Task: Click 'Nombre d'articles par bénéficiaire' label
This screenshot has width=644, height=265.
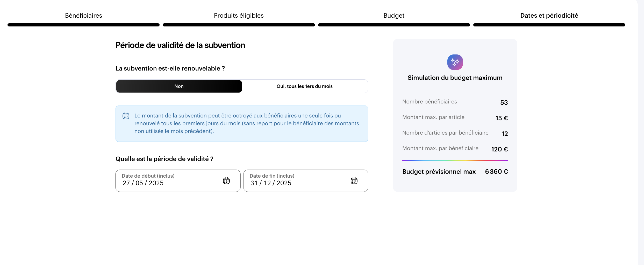Action: click(x=445, y=133)
